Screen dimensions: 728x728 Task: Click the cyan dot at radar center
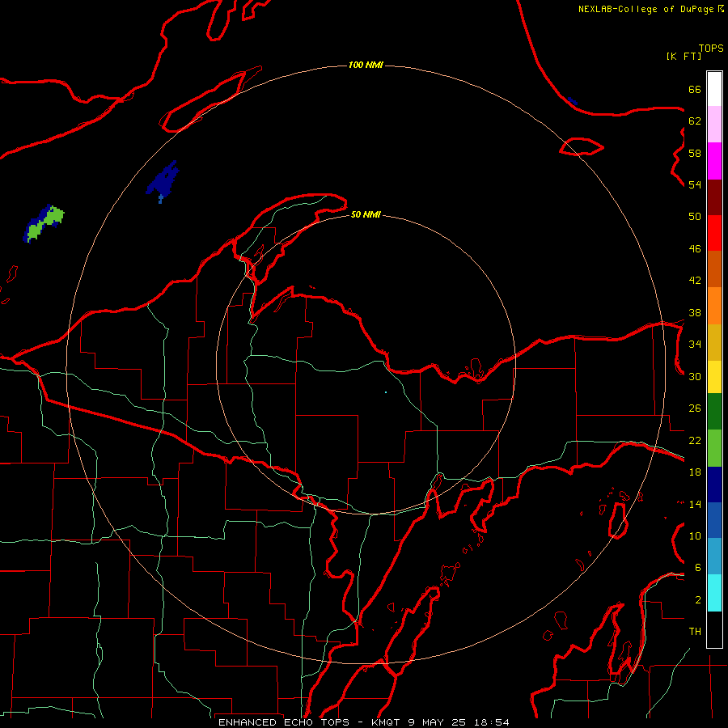(386, 392)
